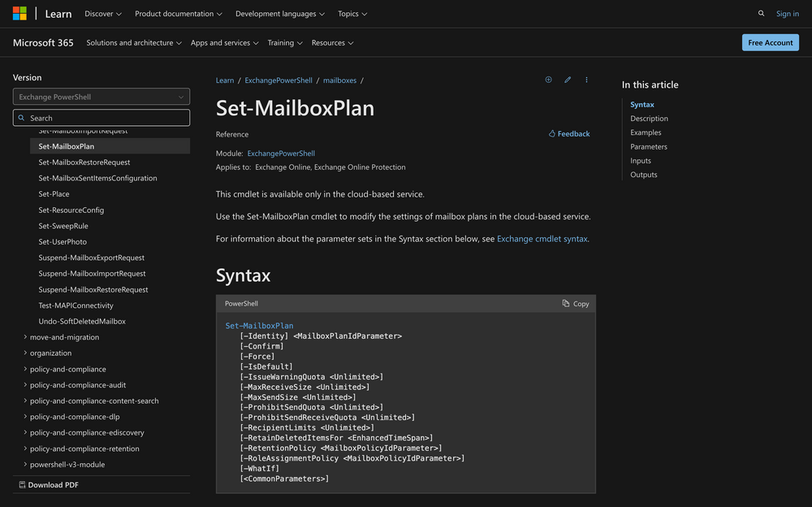The height and width of the screenshot is (507, 812).
Task: Copy the PowerShell code block
Action: tap(576, 304)
